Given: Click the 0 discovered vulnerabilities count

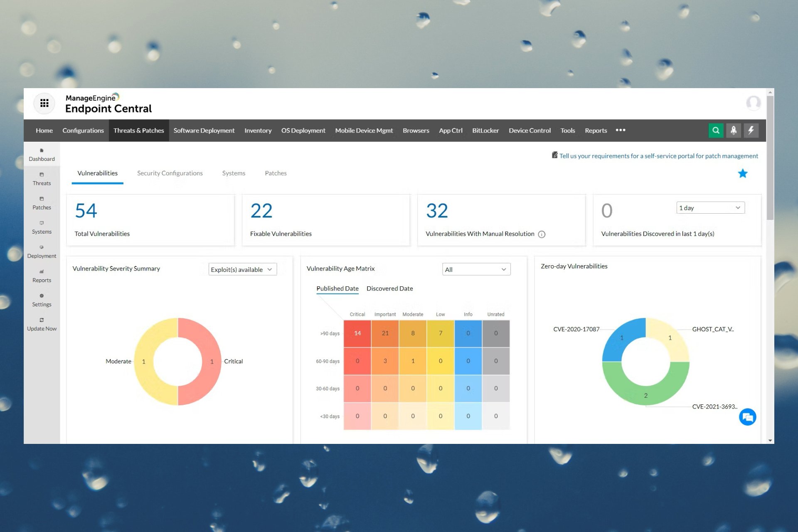Looking at the screenshot, I should pyautogui.click(x=607, y=211).
